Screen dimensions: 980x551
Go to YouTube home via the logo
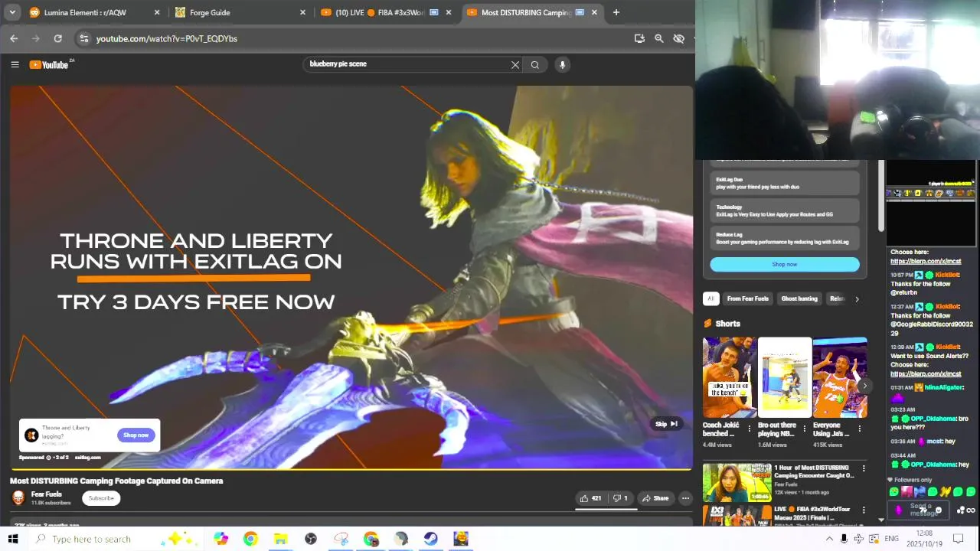pyautogui.click(x=50, y=64)
